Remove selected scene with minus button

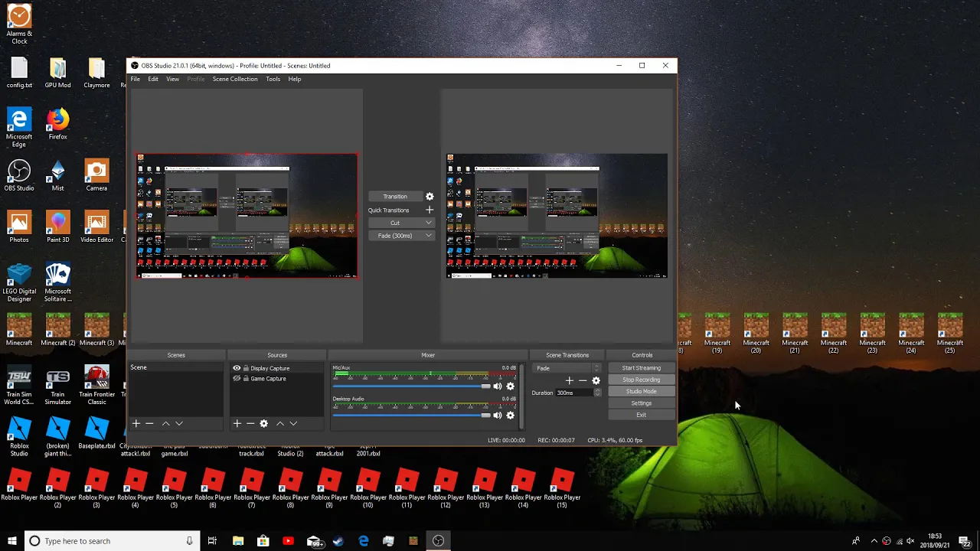tap(150, 423)
